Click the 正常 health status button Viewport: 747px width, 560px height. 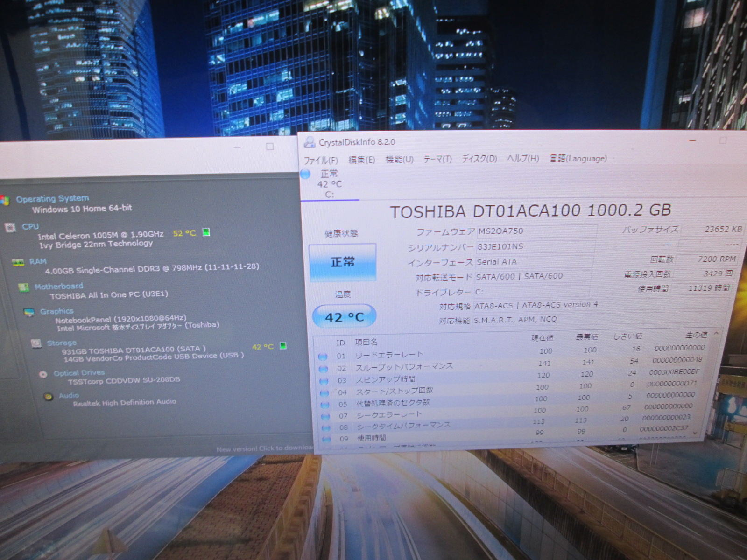pos(343,262)
